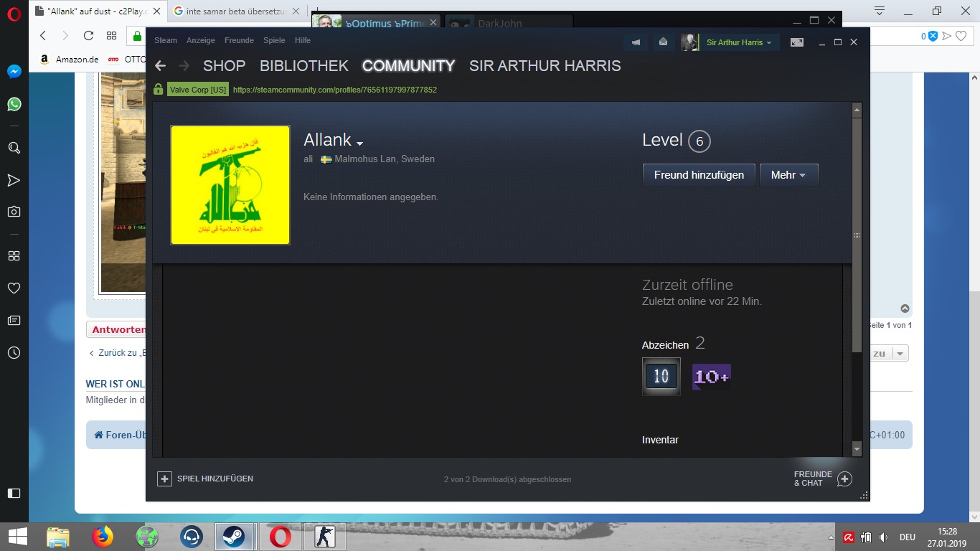Click the Steam back navigation arrow
This screenshot has height=551, width=980.
coord(160,66)
